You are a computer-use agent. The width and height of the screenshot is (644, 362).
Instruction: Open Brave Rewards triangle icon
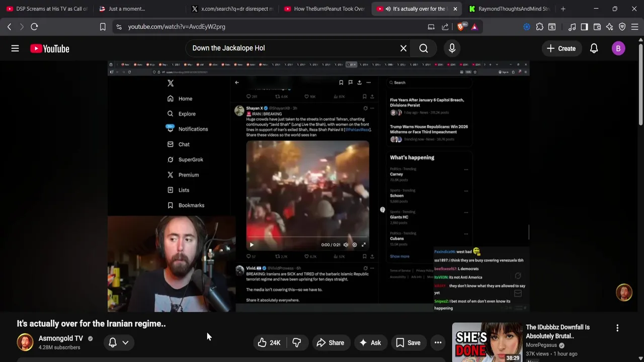tap(474, 27)
